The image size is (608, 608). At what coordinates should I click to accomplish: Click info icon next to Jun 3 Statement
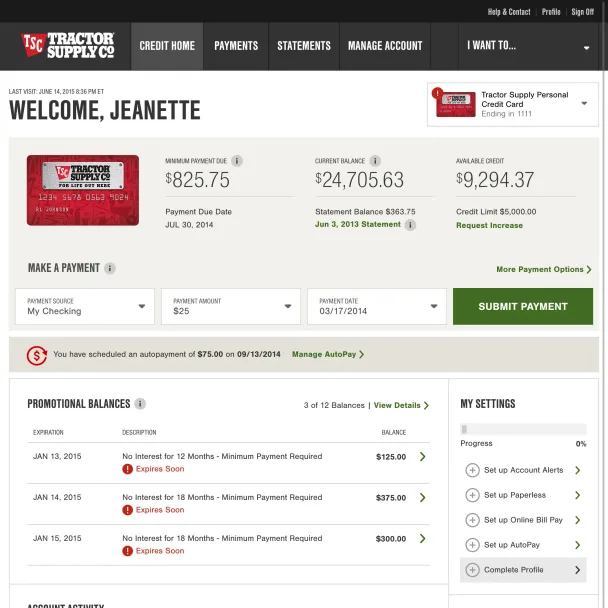410,225
